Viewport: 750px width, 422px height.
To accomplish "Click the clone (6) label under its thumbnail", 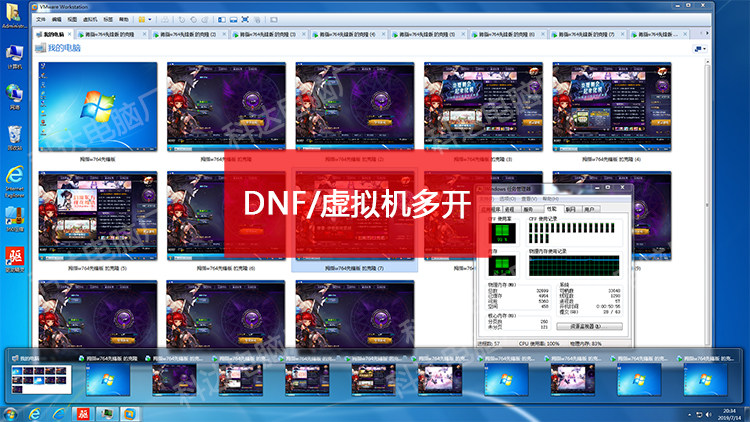I will [x=226, y=268].
